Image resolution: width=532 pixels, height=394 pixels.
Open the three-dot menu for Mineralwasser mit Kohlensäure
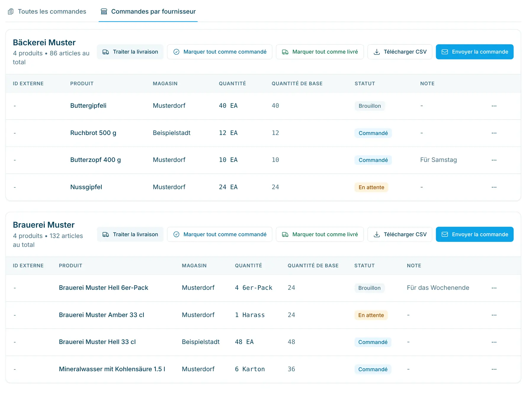(x=494, y=369)
